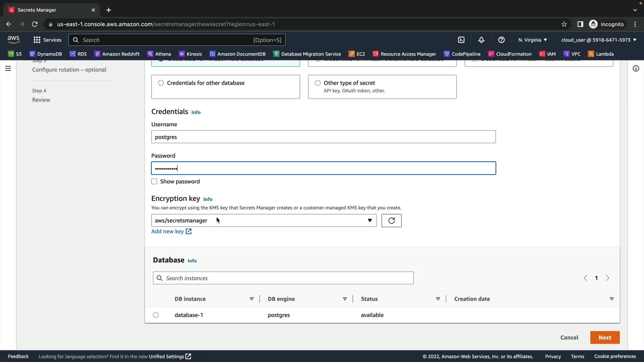Choose Other type of secret
644x362 pixels.
pyautogui.click(x=318, y=83)
